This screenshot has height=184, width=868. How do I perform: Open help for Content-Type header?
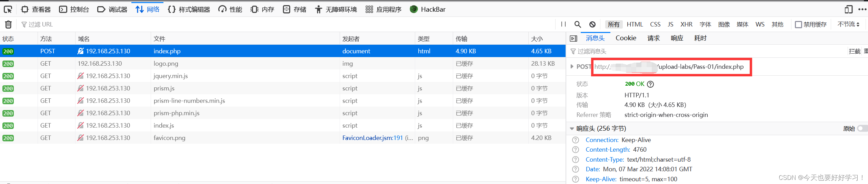click(x=576, y=160)
